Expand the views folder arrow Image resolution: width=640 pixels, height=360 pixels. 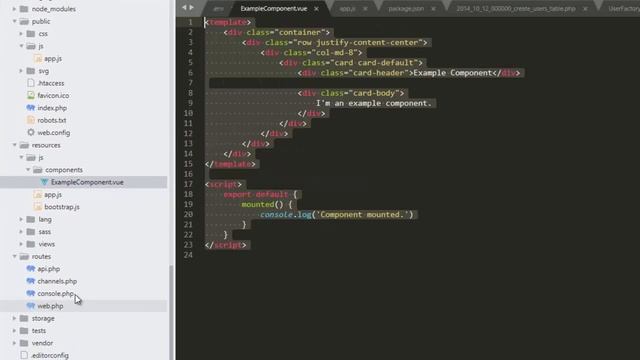[x=21, y=244]
